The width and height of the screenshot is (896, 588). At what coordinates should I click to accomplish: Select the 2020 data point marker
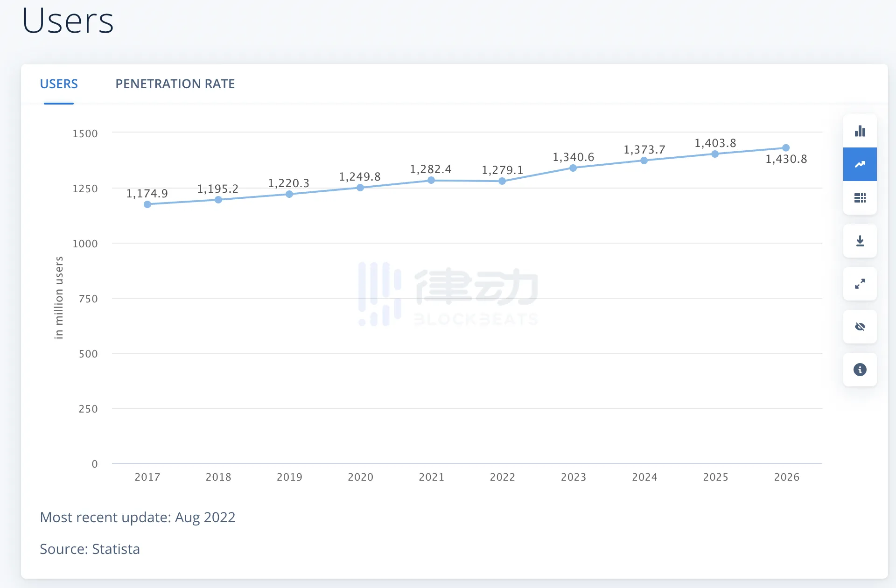[x=360, y=188]
